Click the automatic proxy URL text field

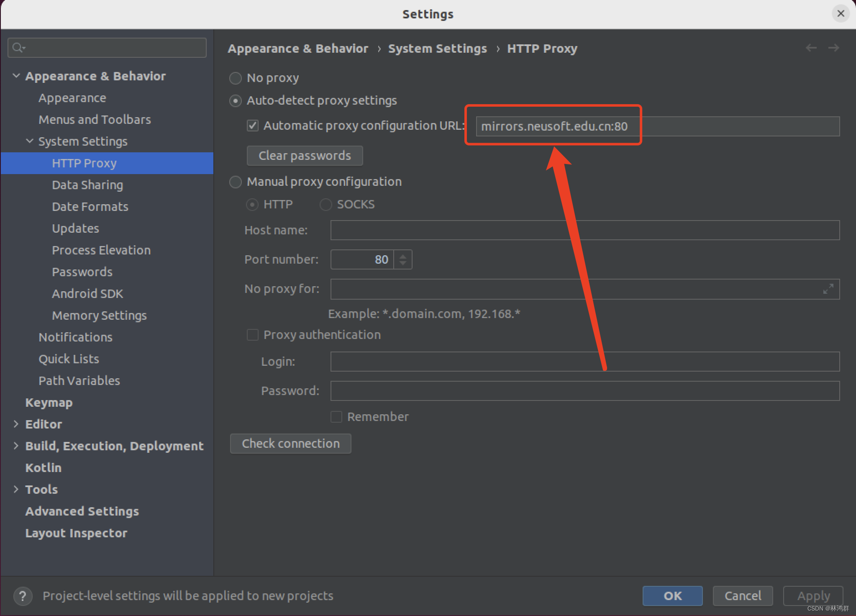click(657, 126)
